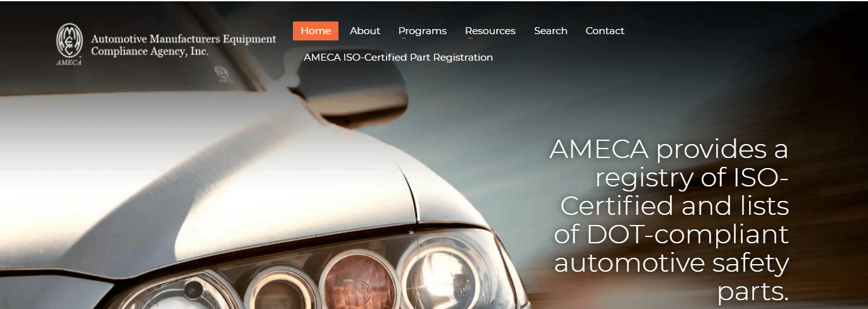The height and width of the screenshot is (309, 868).
Task: Select the highlighted Home menu item
Action: click(x=316, y=31)
